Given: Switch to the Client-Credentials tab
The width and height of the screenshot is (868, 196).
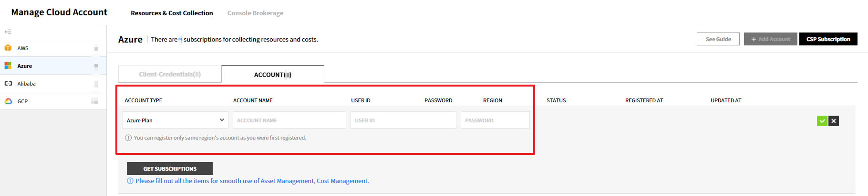Looking at the screenshot, I should pyautogui.click(x=170, y=75).
